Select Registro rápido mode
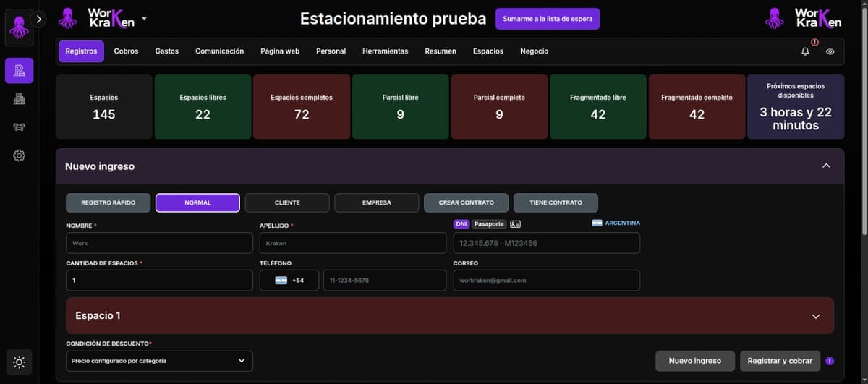Viewport: 868px width, 384px height. click(108, 202)
